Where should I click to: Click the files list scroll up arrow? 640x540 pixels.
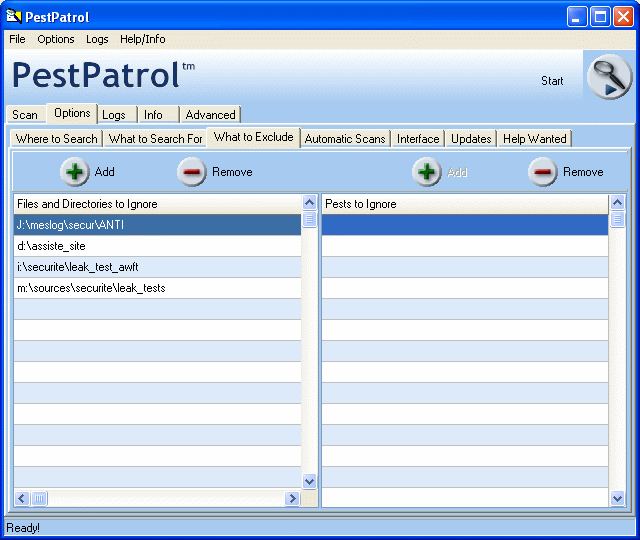click(310, 202)
